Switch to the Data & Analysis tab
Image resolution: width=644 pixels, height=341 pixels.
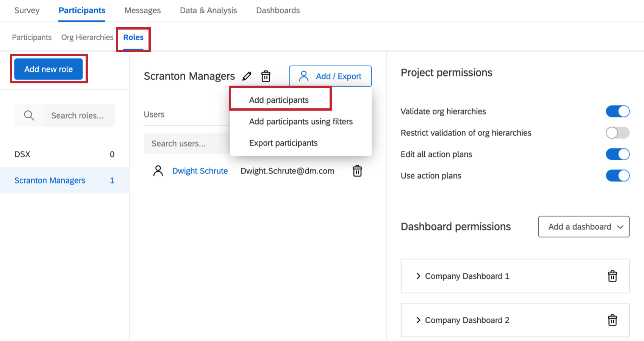208,10
